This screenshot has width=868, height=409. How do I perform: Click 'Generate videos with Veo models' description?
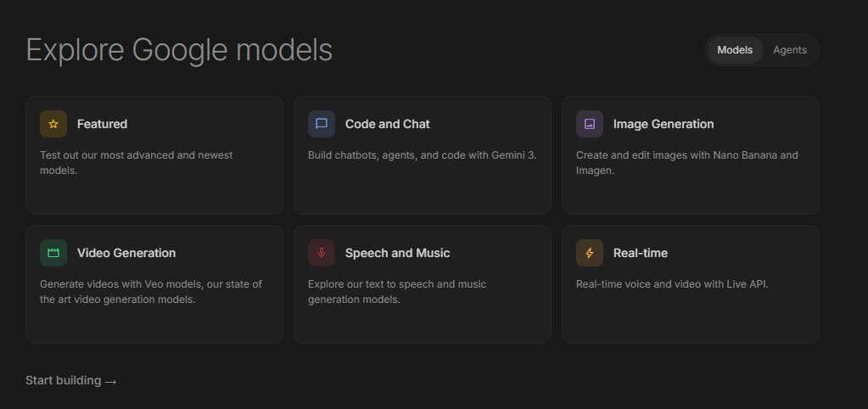[x=151, y=292]
